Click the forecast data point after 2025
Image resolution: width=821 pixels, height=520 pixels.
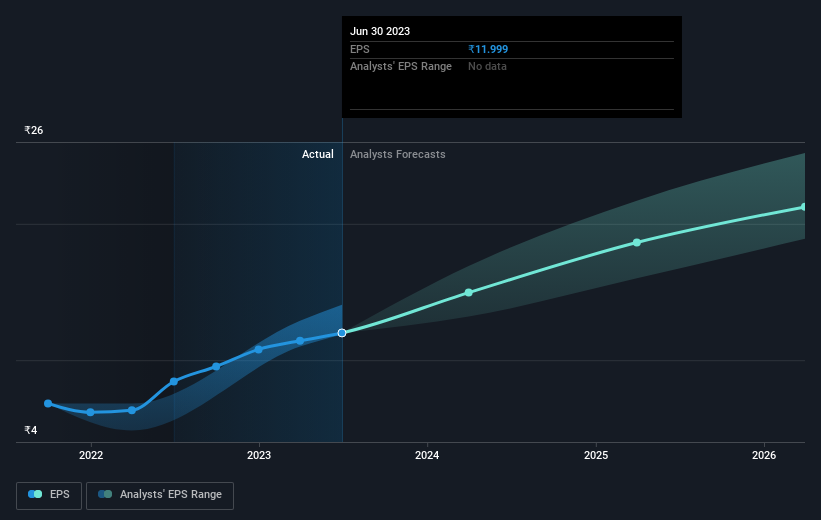click(x=637, y=242)
